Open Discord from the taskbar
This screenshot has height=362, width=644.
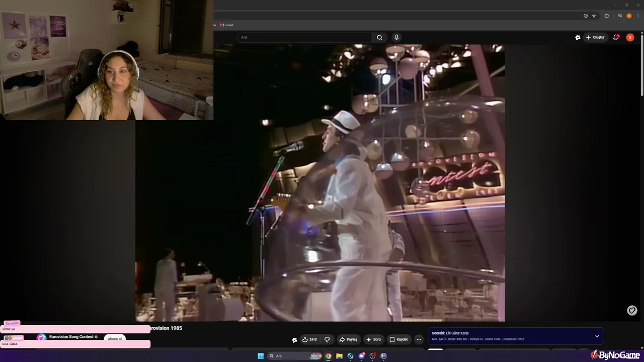click(x=361, y=356)
